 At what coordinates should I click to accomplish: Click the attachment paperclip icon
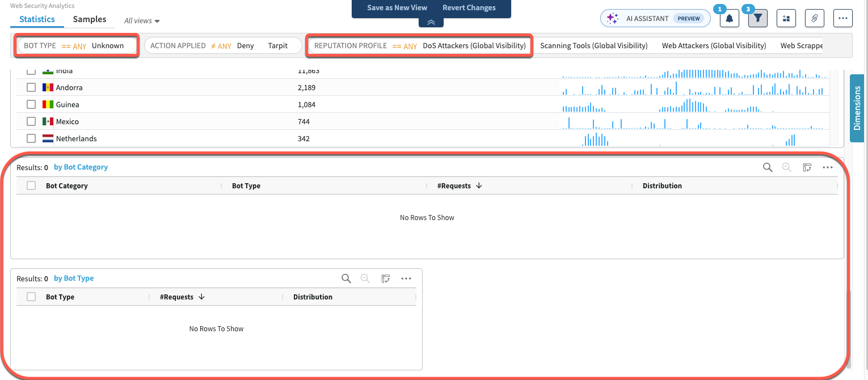pyautogui.click(x=814, y=18)
